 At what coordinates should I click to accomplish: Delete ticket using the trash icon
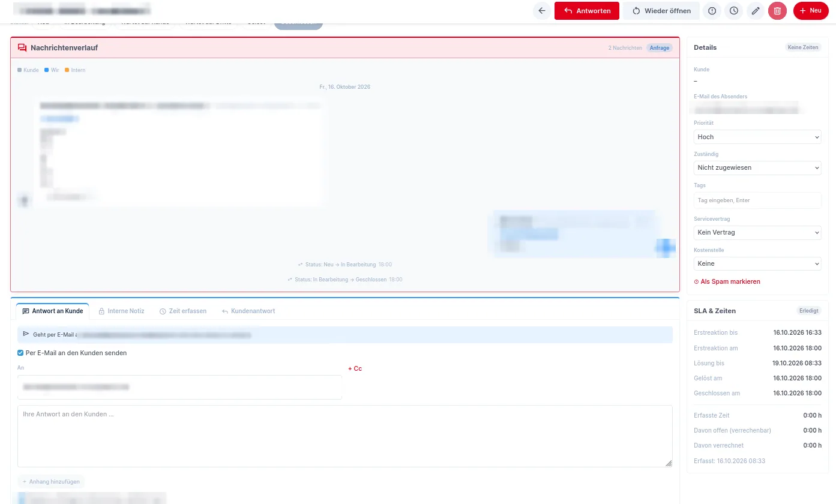(777, 11)
